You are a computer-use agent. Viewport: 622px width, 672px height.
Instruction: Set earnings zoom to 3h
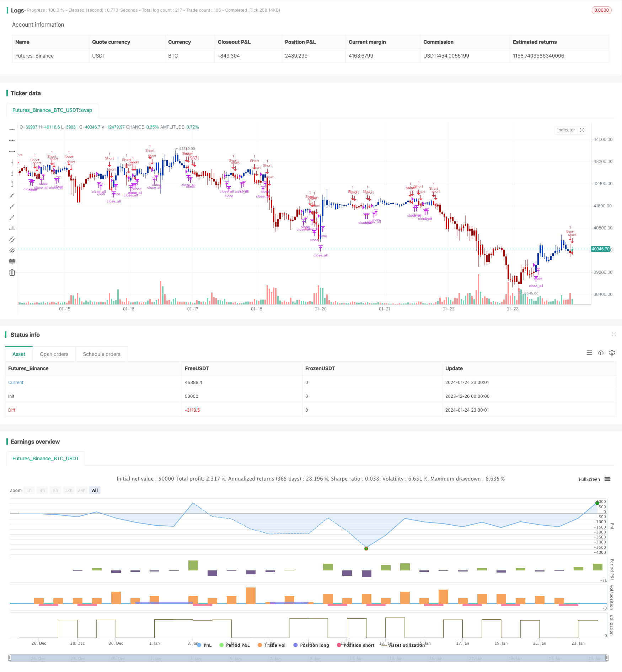[x=42, y=490]
